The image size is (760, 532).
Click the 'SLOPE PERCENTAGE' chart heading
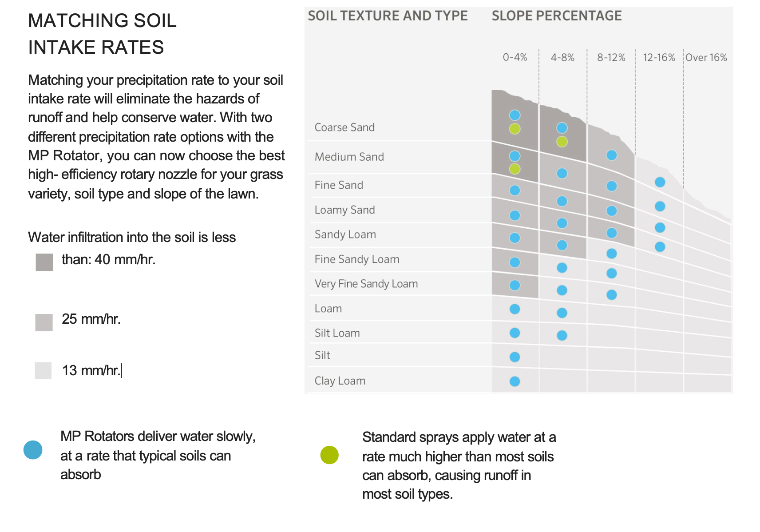557,16
